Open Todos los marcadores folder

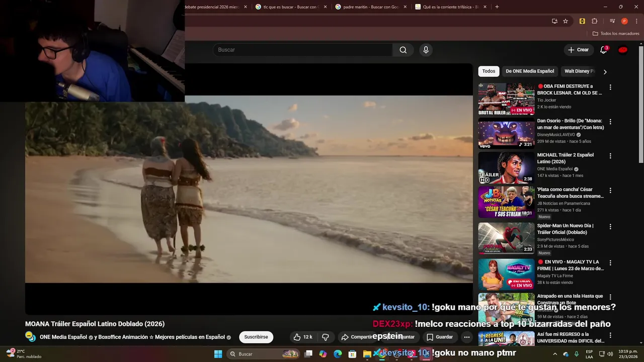coord(616,34)
